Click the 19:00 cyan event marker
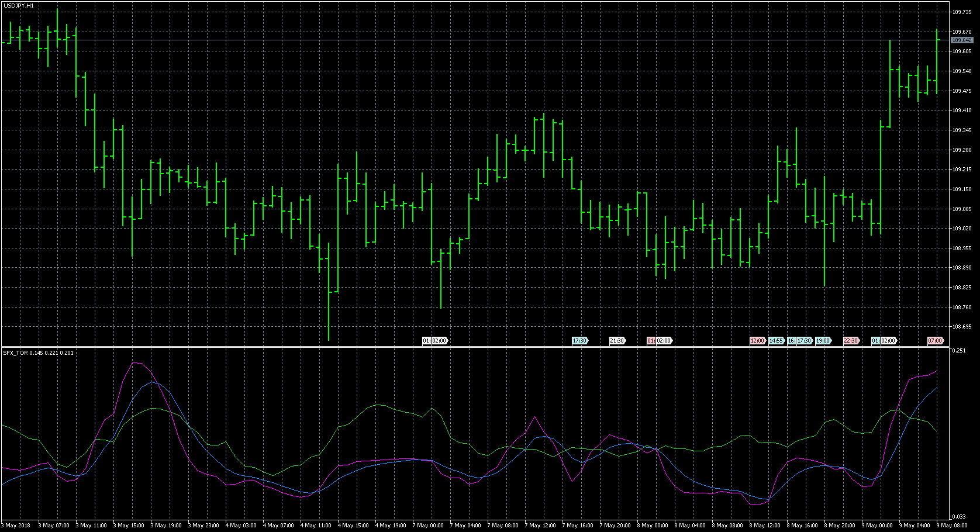This screenshot has height=532, width=980. 823,341
